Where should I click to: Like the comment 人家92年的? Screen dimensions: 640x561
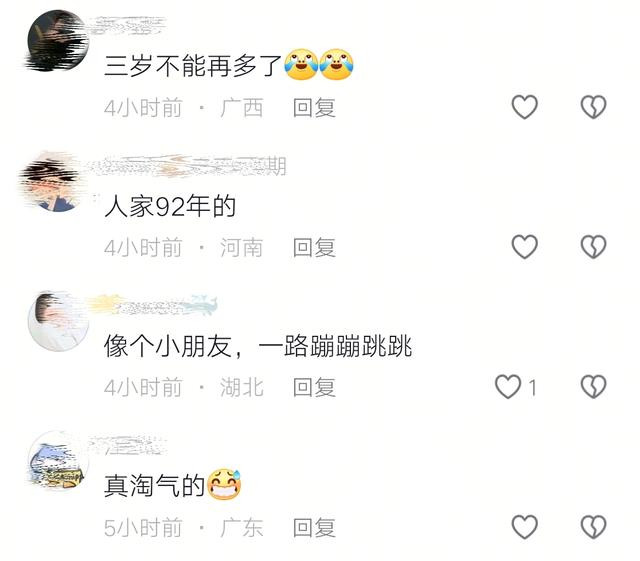pos(524,247)
